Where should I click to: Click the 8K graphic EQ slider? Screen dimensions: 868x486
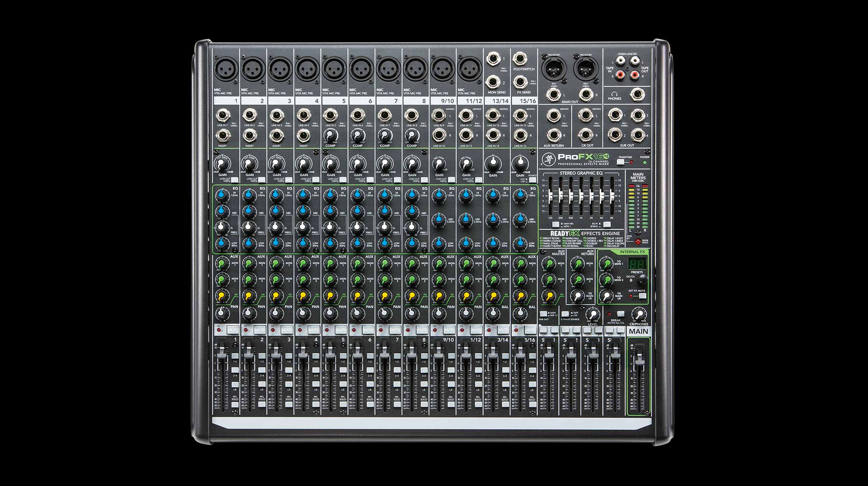coord(612,196)
